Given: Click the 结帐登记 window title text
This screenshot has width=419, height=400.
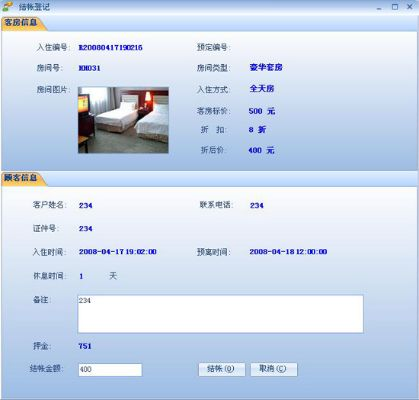Looking at the screenshot, I should pos(34,7).
